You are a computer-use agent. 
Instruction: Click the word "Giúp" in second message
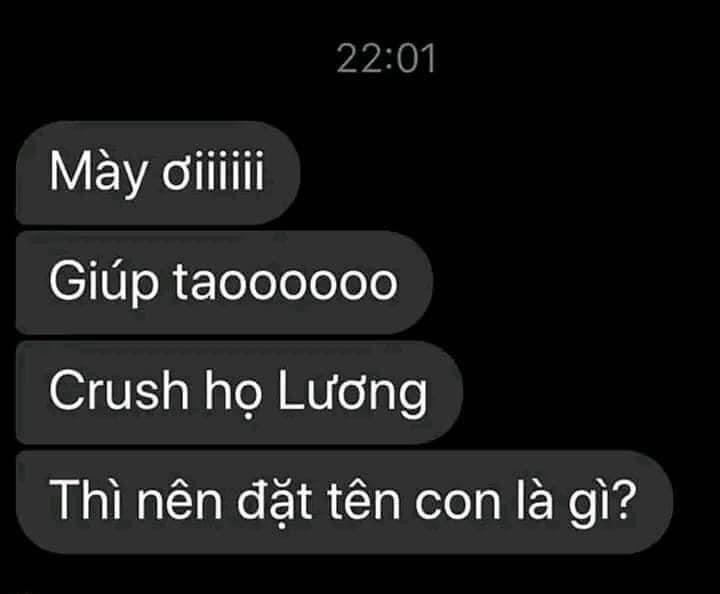(x=103, y=282)
